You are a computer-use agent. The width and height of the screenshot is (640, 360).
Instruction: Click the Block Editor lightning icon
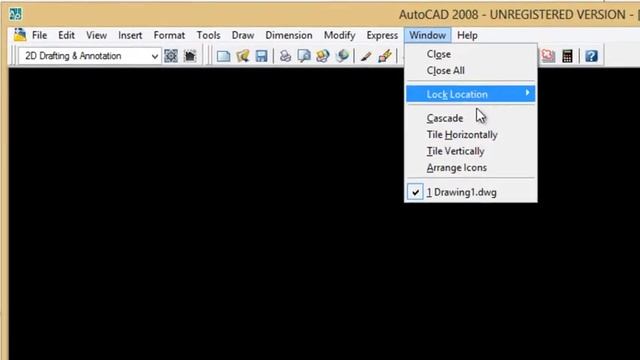pos(385,56)
